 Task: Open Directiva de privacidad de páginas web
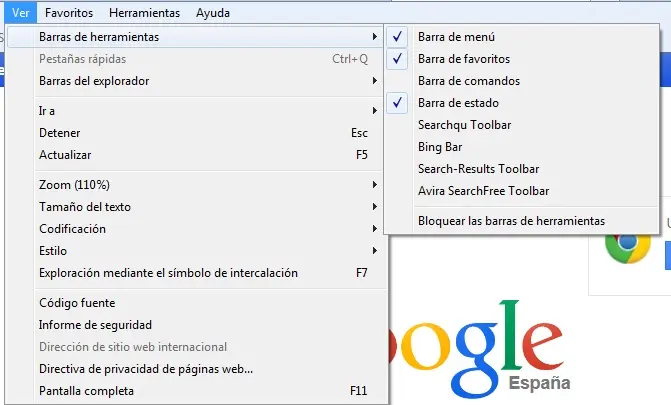pyautogui.click(x=195, y=369)
